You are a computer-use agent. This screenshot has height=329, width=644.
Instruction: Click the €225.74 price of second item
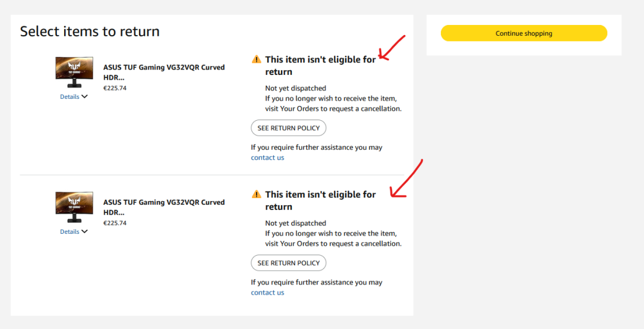(x=115, y=223)
